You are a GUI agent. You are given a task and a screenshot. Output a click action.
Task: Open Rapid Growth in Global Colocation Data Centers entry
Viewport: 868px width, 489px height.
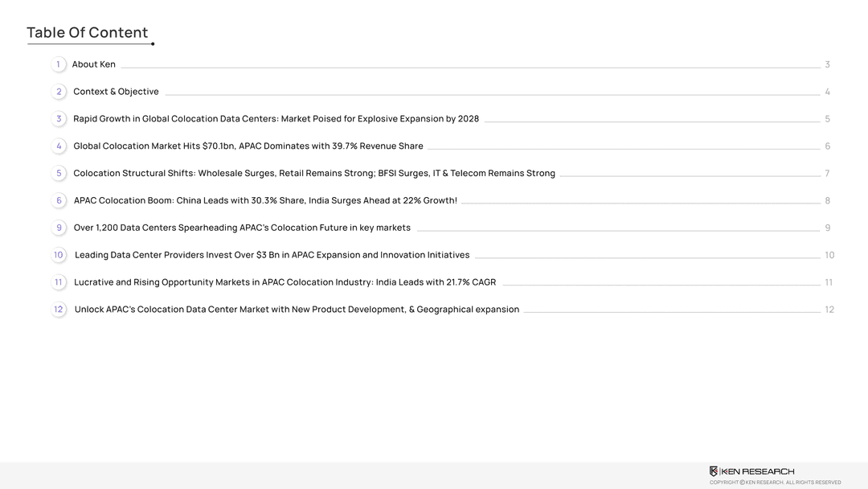coord(276,119)
